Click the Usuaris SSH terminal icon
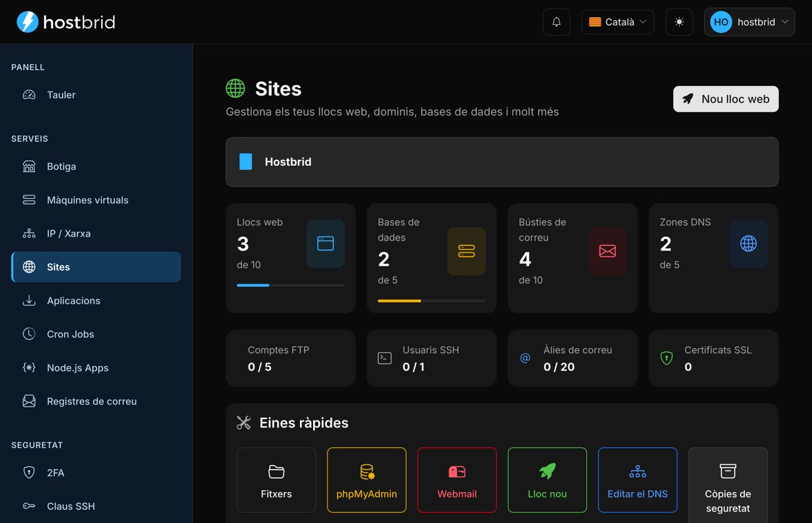 click(x=384, y=358)
